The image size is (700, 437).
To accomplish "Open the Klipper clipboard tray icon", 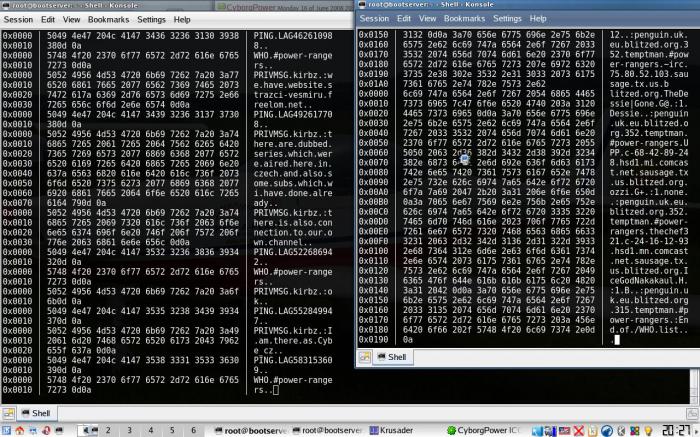I will [x=592, y=431].
